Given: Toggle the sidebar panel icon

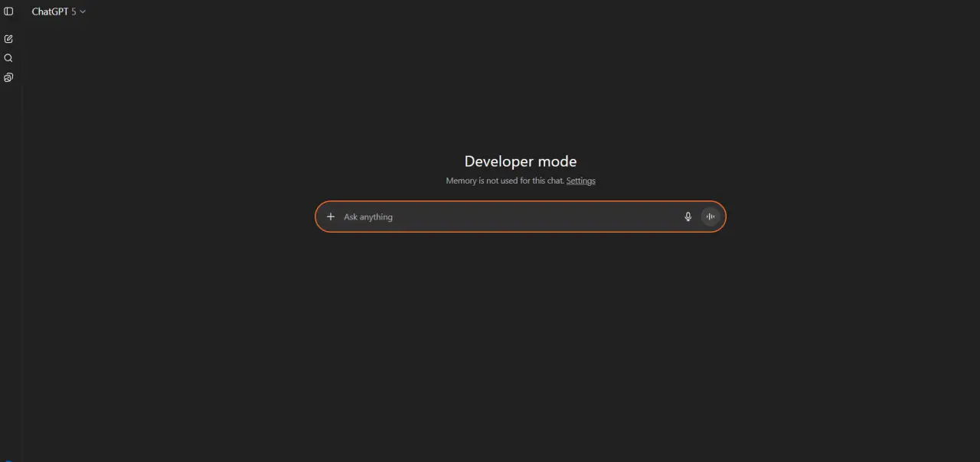Looking at the screenshot, I should 8,11.
